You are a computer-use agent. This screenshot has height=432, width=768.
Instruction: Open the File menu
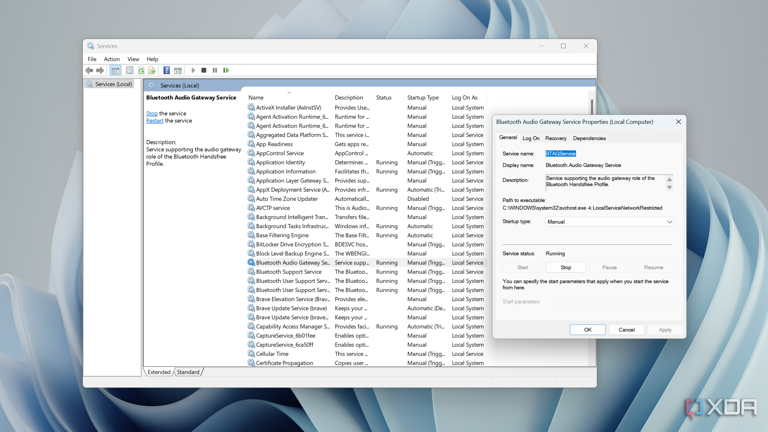pos(92,59)
